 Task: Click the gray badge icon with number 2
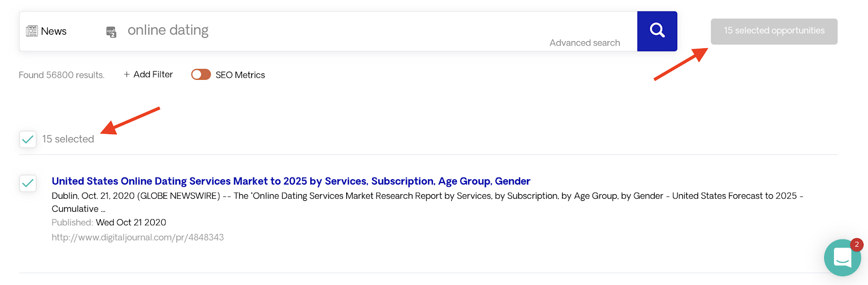click(x=111, y=32)
